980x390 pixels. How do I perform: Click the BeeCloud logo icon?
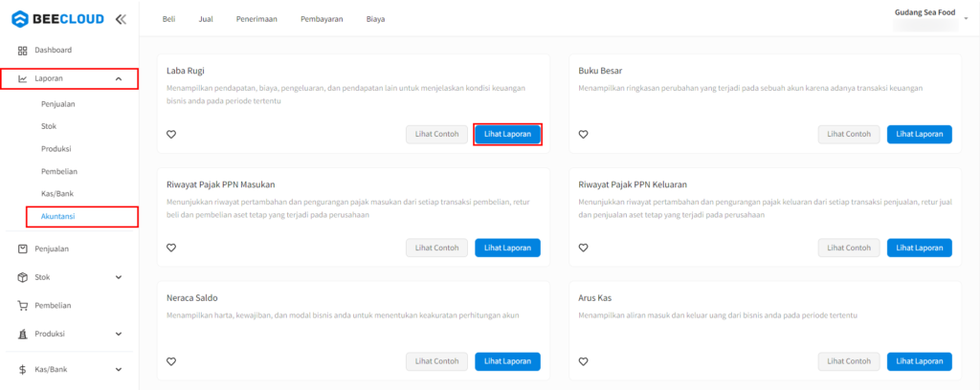[20, 18]
